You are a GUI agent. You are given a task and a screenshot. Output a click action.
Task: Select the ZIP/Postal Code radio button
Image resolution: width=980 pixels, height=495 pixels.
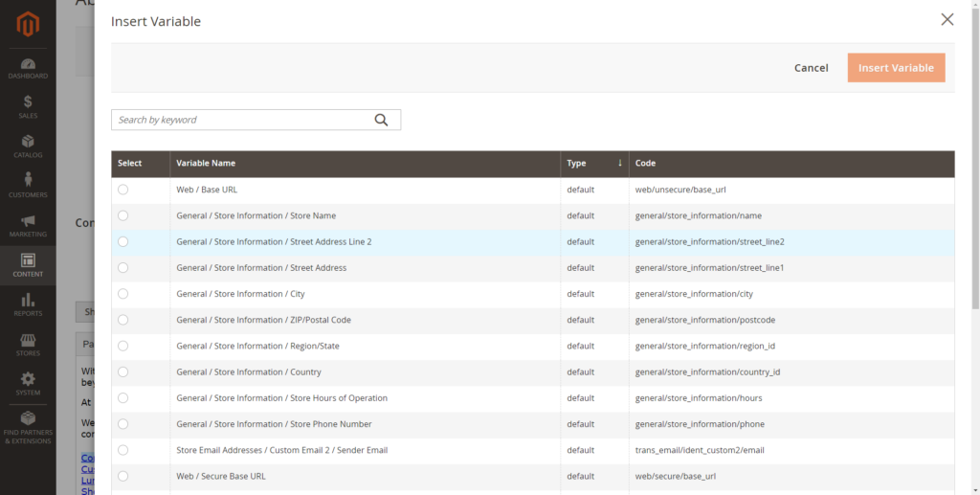(123, 320)
